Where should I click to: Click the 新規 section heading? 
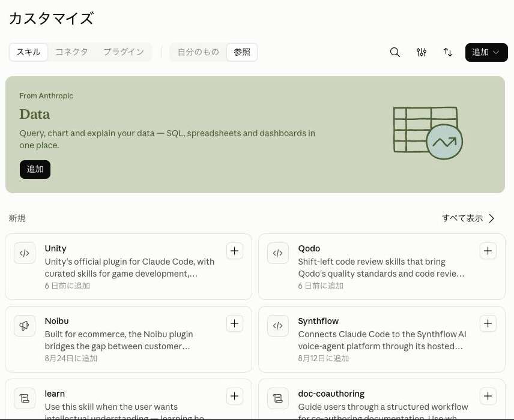pos(17,218)
